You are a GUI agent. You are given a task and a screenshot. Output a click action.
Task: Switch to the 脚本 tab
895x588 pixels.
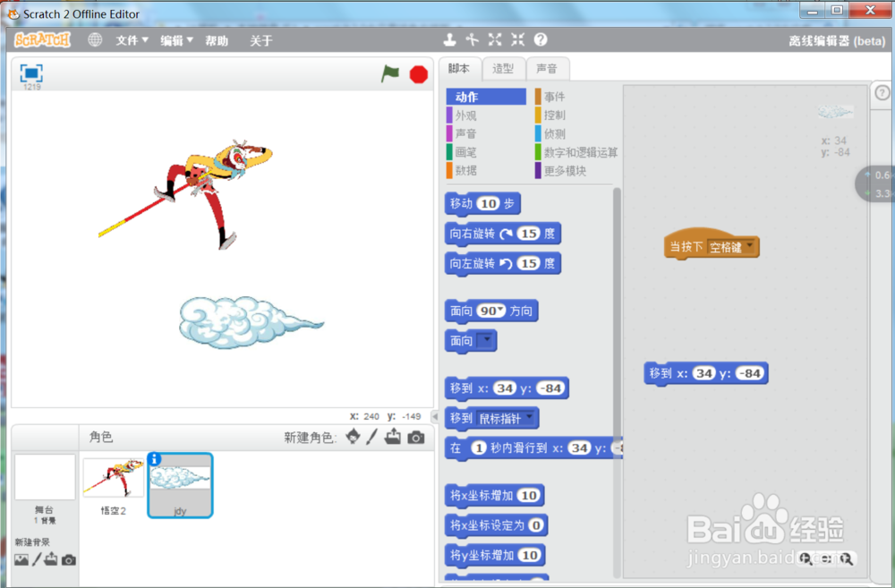459,69
